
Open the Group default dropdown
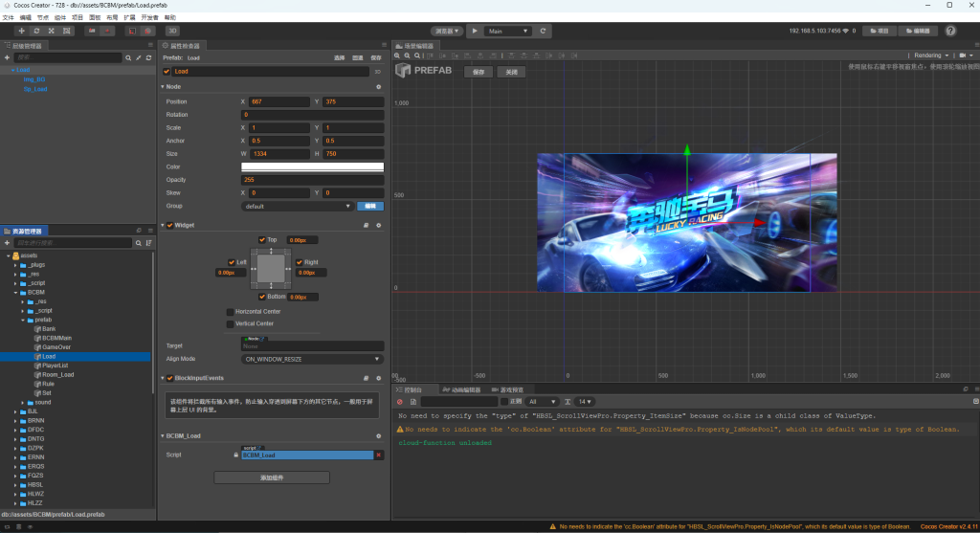298,206
